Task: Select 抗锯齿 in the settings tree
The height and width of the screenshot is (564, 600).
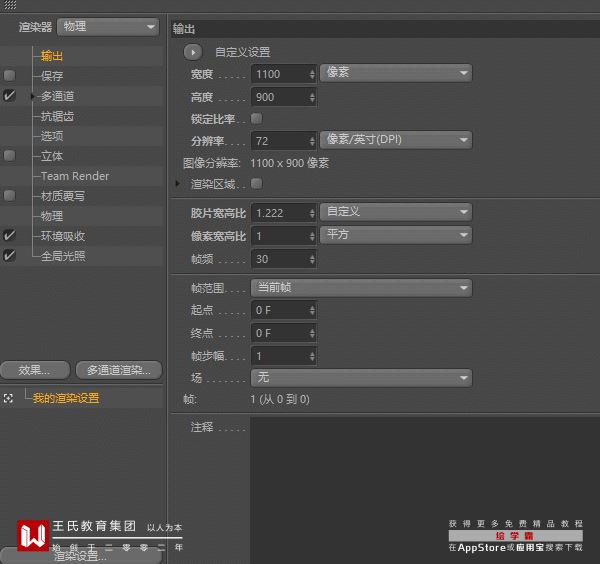Action: coord(57,116)
